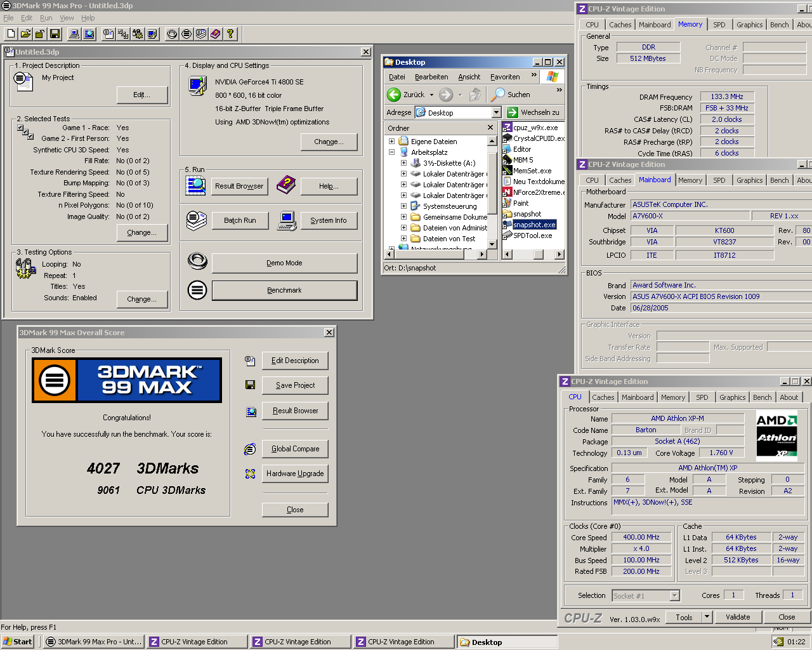This screenshot has height=650, width=812.
Task: Open the Favoriten menu in Desktop window
Action: [x=505, y=77]
